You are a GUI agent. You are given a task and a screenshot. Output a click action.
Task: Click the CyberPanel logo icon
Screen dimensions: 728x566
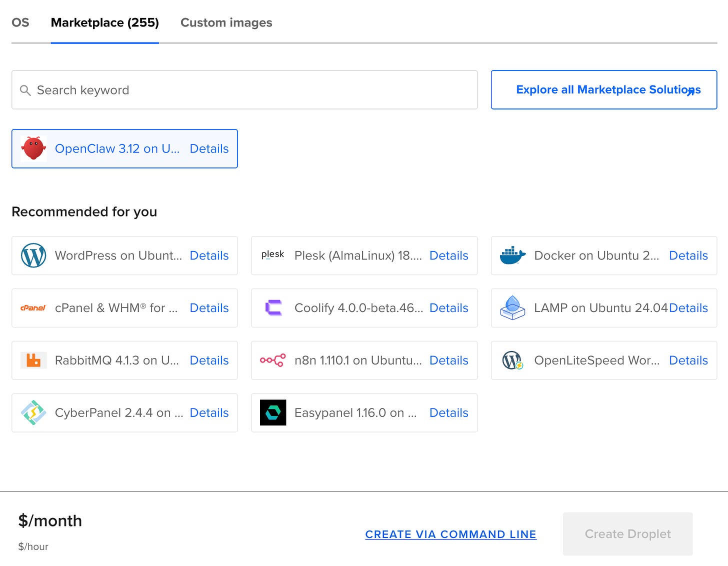coord(33,412)
